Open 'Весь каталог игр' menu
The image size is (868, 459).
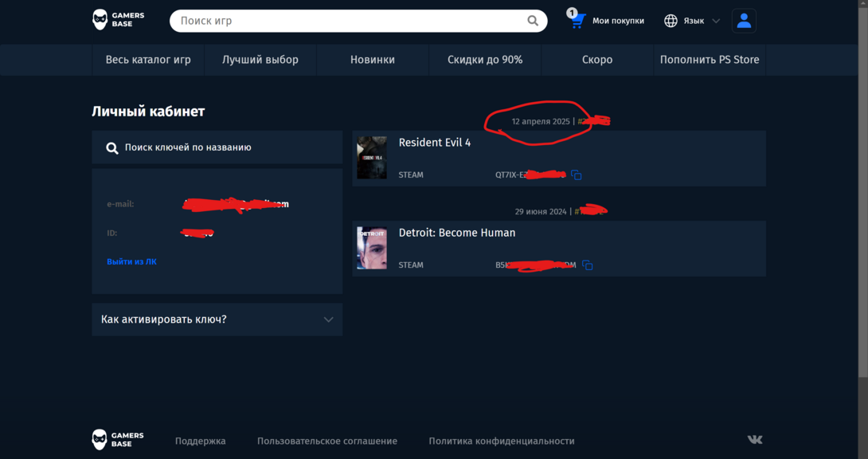[148, 60]
